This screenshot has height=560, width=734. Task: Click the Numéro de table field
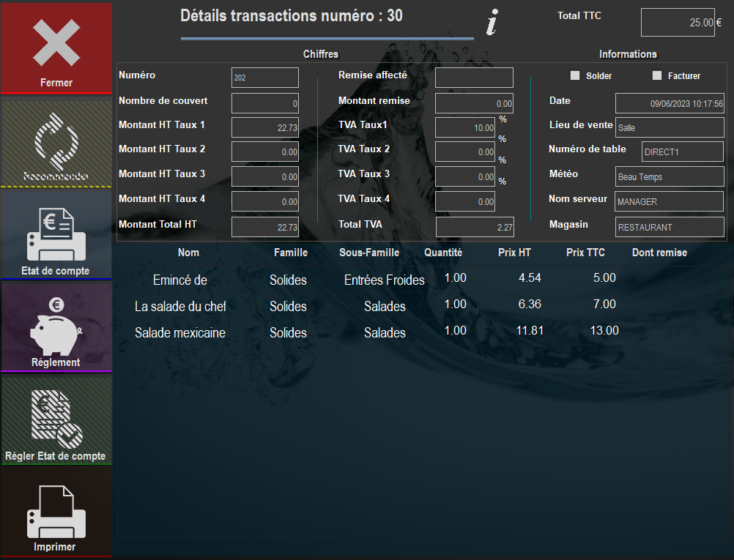click(683, 152)
